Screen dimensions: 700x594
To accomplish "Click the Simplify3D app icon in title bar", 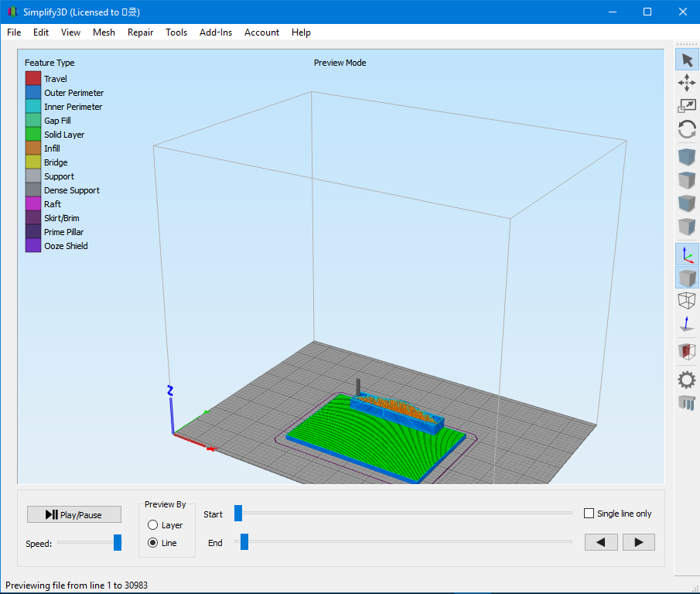I will coord(12,12).
